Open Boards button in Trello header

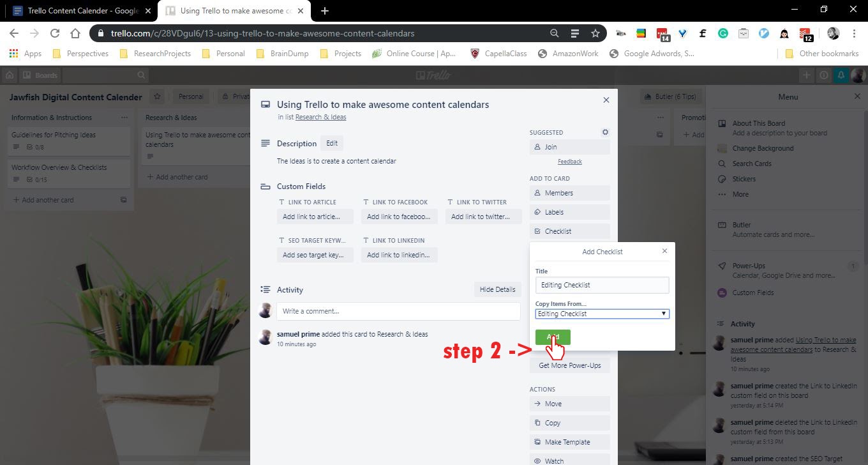tap(40, 75)
